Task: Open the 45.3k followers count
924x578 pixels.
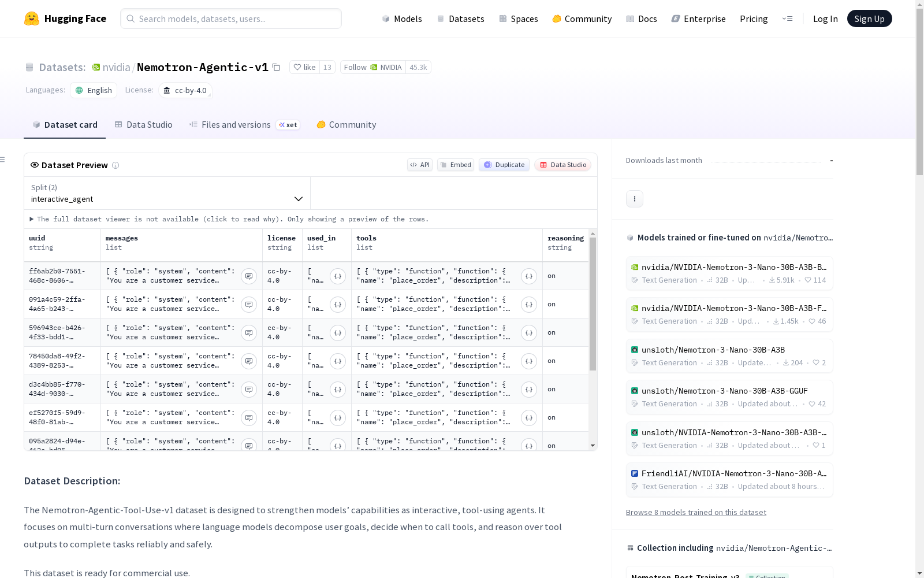Action: click(418, 67)
